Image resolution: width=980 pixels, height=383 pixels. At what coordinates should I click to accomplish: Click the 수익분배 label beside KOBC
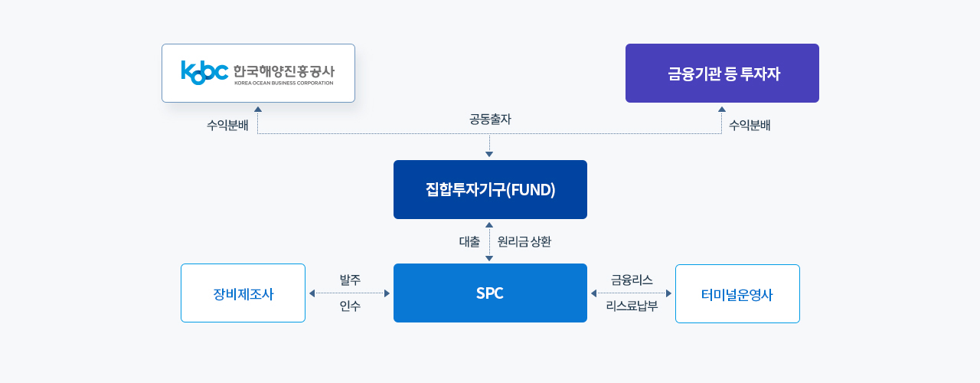[227, 125]
